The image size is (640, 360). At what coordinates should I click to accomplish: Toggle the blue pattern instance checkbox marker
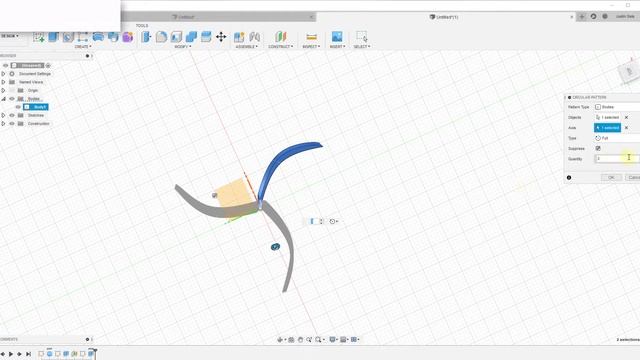pos(276,247)
